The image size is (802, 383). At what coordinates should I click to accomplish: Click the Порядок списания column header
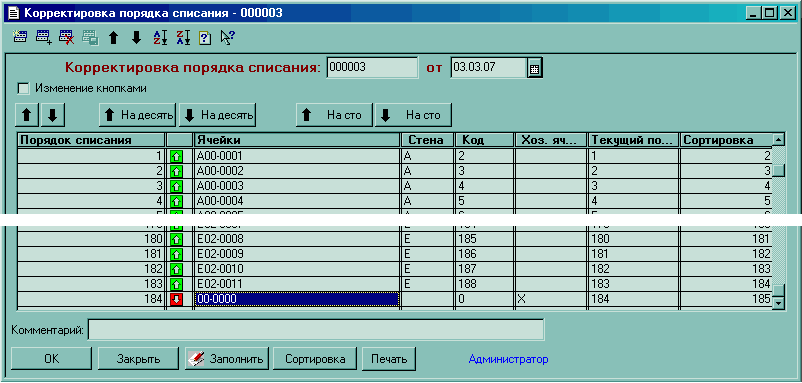pyautogui.click(x=92, y=140)
